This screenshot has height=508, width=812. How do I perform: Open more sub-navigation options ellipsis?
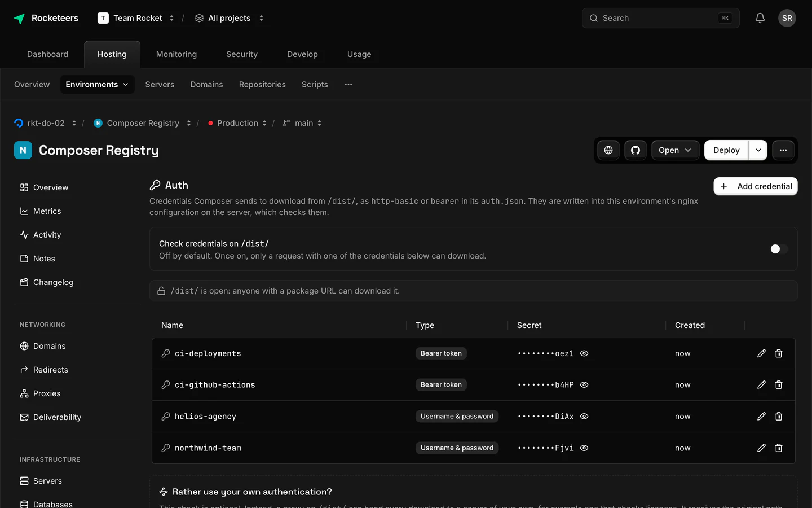[348, 85]
